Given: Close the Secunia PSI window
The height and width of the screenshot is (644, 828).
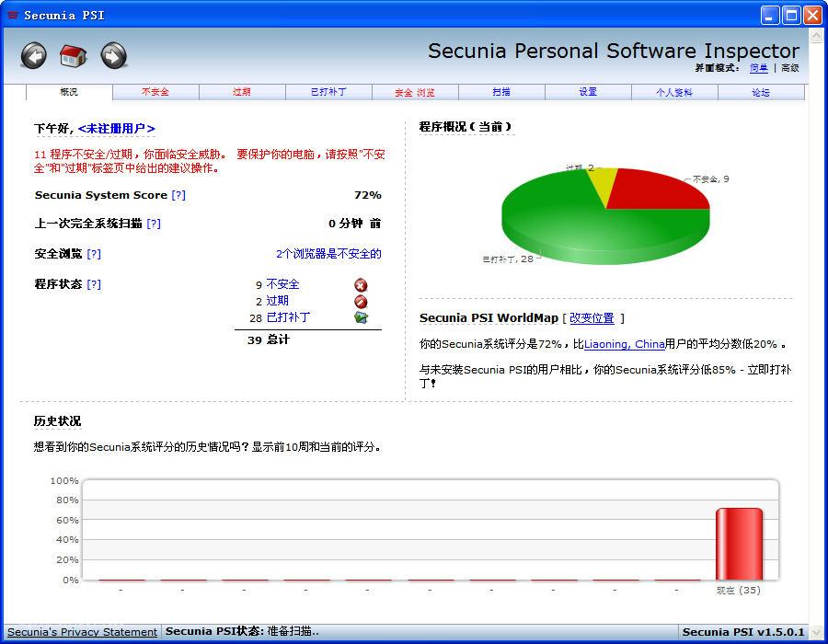Looking at the screenshot, I should pyautogui.click(x=812, y=16).
